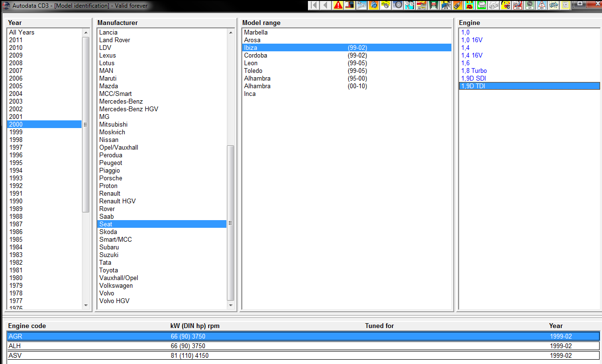The width and height of the screenshot is (602, 364).
Task: Open the crossed wrenches service icon
Action: coord(362,5)
